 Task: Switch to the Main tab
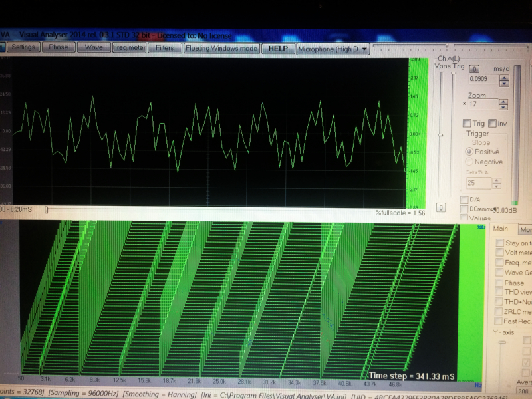501,229
